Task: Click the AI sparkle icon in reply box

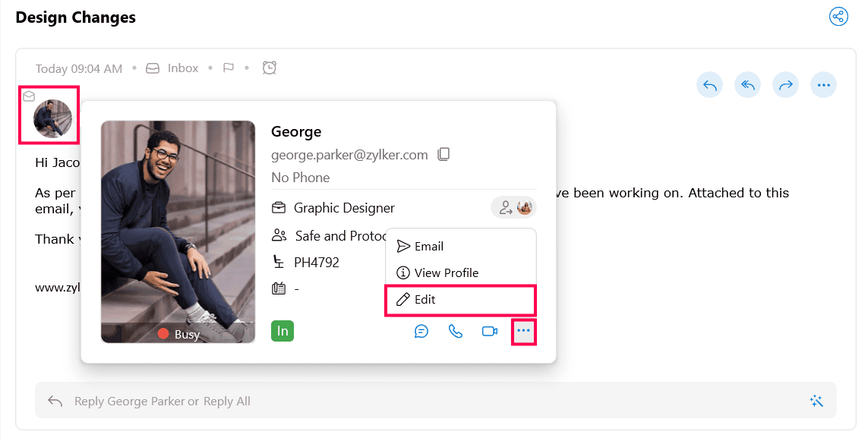Action: pos(816,402)
